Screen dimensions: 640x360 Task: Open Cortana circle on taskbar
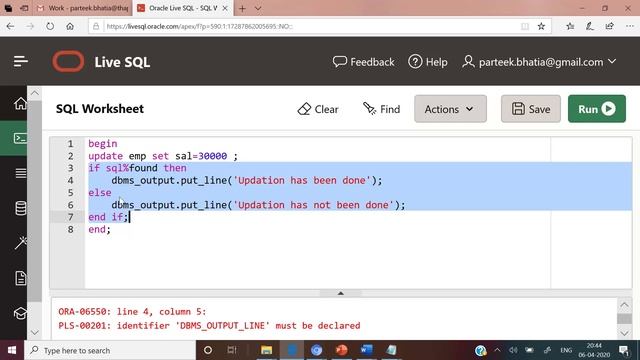pos(208,350)
